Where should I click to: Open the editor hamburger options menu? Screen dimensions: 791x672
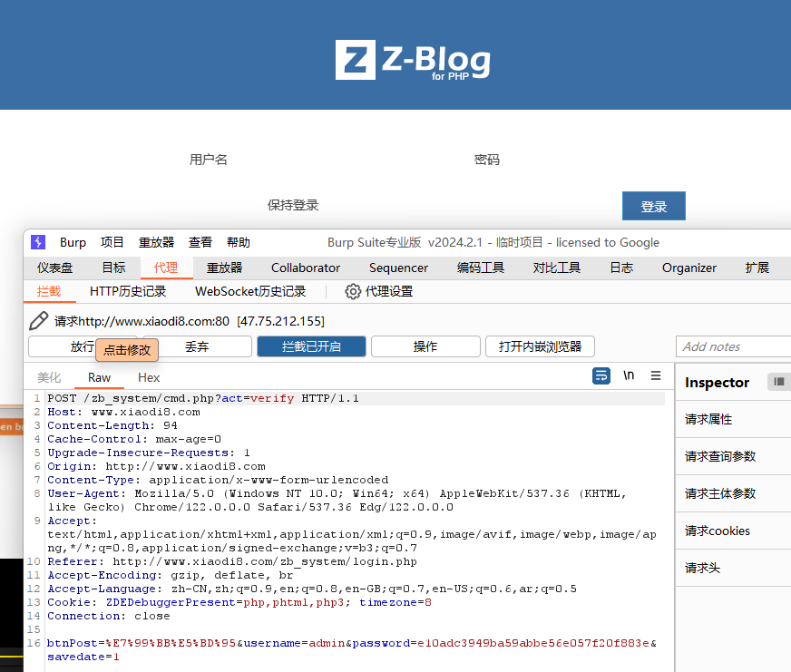coord(656,375)
